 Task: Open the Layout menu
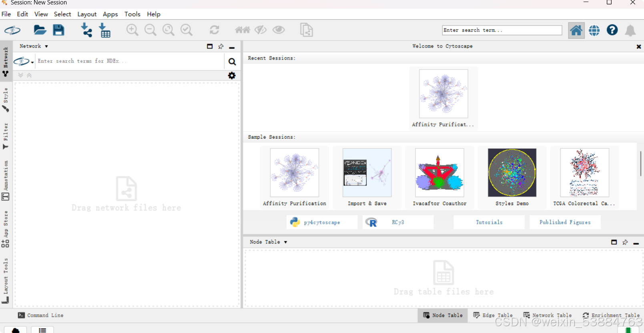tap(87, 14)
